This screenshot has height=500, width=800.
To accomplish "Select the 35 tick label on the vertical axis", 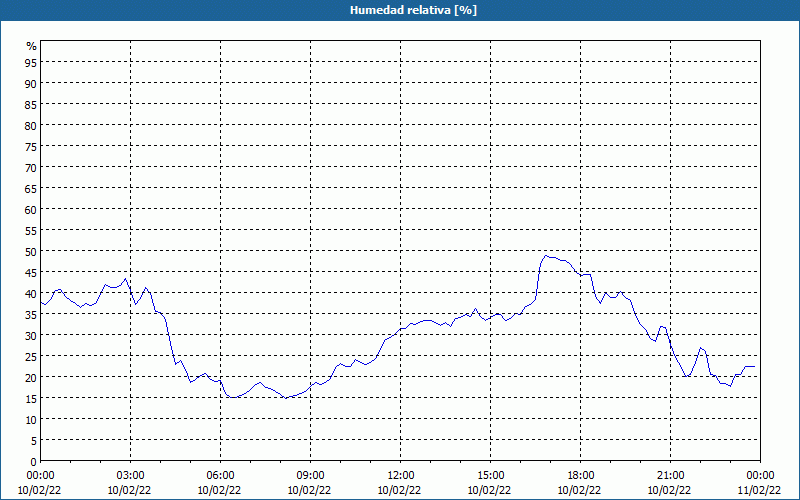I will (31, 315).
